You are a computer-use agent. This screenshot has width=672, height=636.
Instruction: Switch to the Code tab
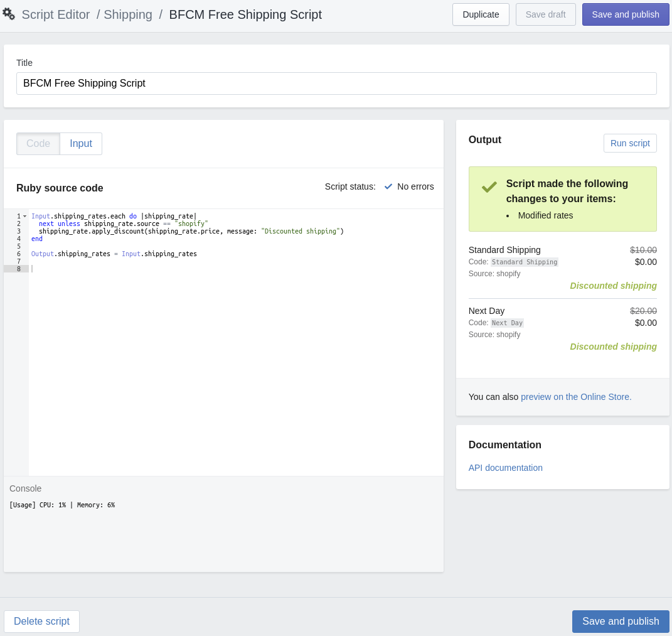pyautogui.click(x=38, y=144)
